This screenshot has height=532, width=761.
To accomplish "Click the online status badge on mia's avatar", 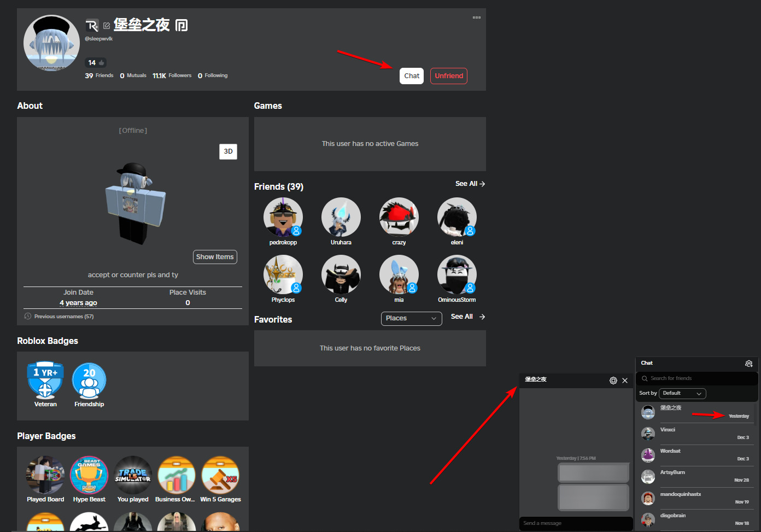I will click(412, 288).
